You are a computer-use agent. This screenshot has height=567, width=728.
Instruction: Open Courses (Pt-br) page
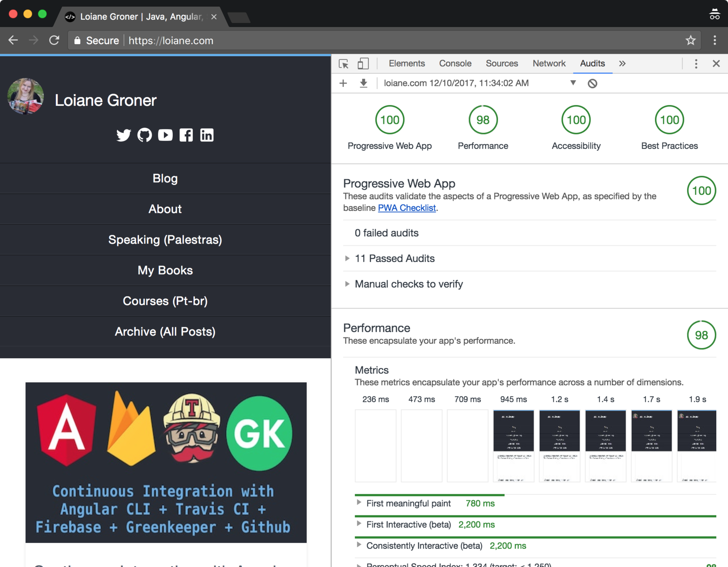[x=165, y=301]
